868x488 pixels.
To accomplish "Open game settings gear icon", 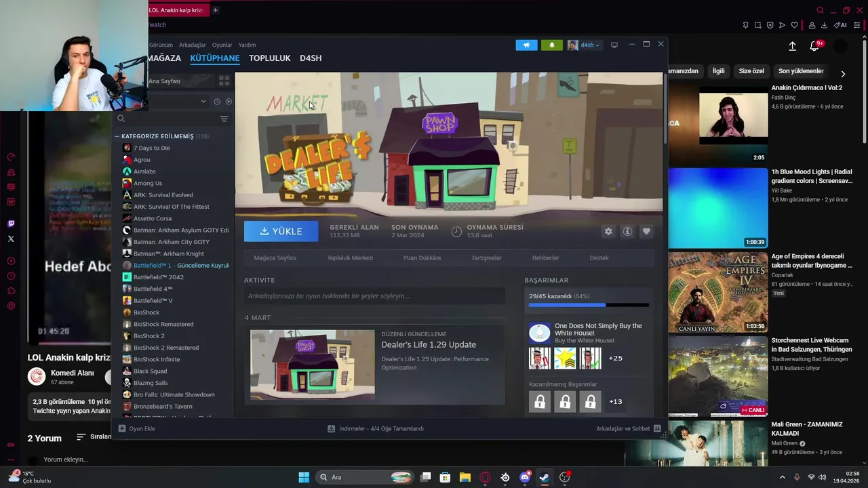I will [x=608, y=231].
